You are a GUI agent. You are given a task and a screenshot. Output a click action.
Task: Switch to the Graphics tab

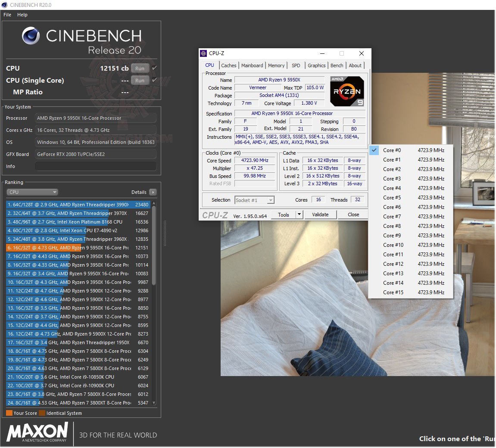pyautogui.click(x=316, y=65)
